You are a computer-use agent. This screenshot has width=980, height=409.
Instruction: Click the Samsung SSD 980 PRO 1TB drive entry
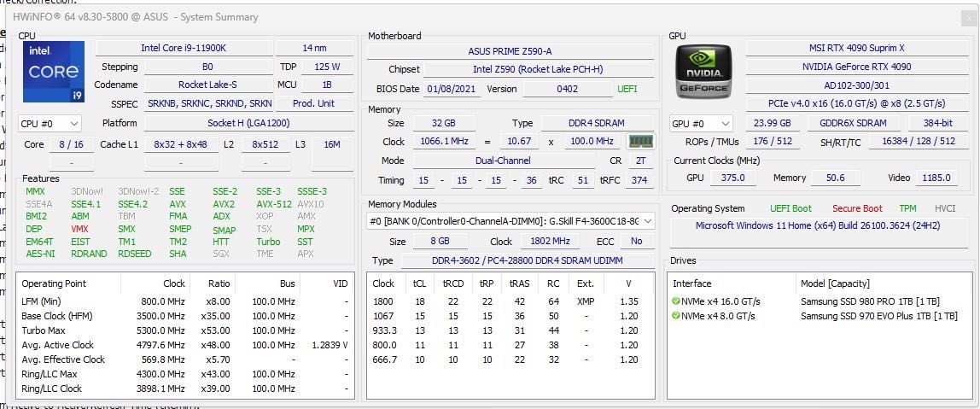coord(870,301)
